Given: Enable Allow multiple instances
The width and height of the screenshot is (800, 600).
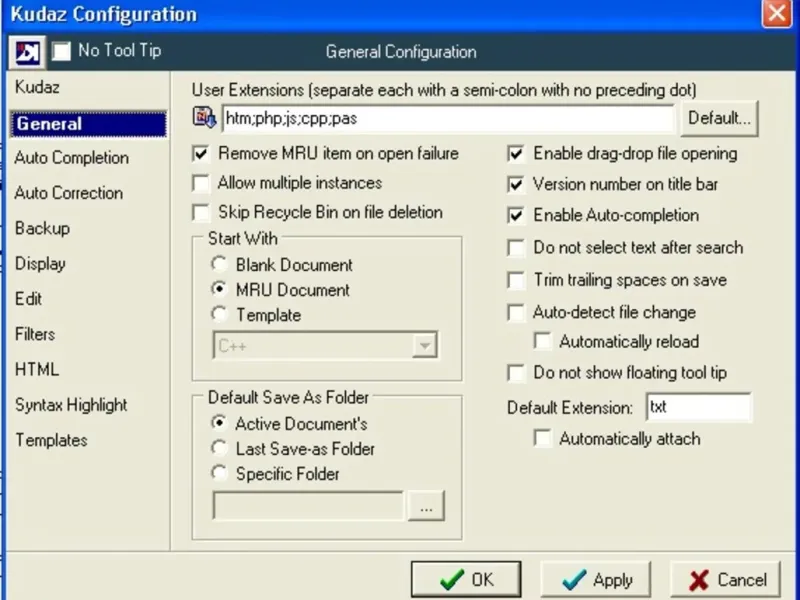Looking at the screenshot, I should (201, 183).
